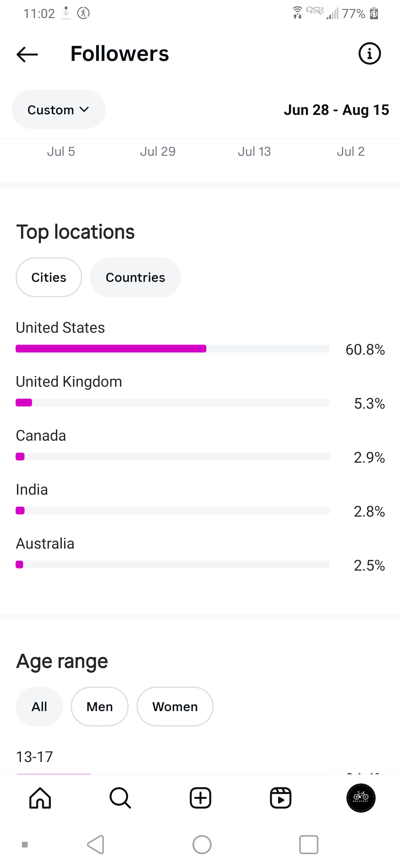Open the profile avatar with bicycle logo
The height and width of the screenshot is (868, 401).
[x=361, y=798]
